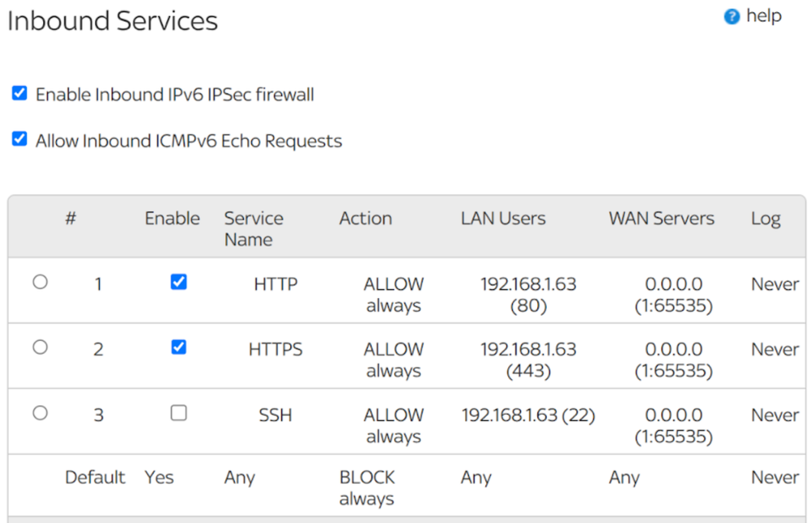Click the 192.168.1.63 (80) LAN Users cell

[x=528, y=294]
